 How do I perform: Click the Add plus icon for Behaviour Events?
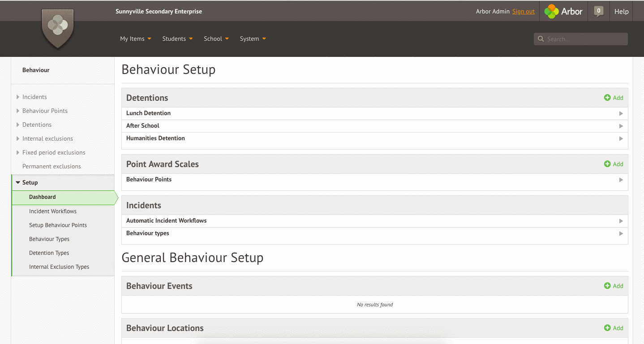coord(607,286)
